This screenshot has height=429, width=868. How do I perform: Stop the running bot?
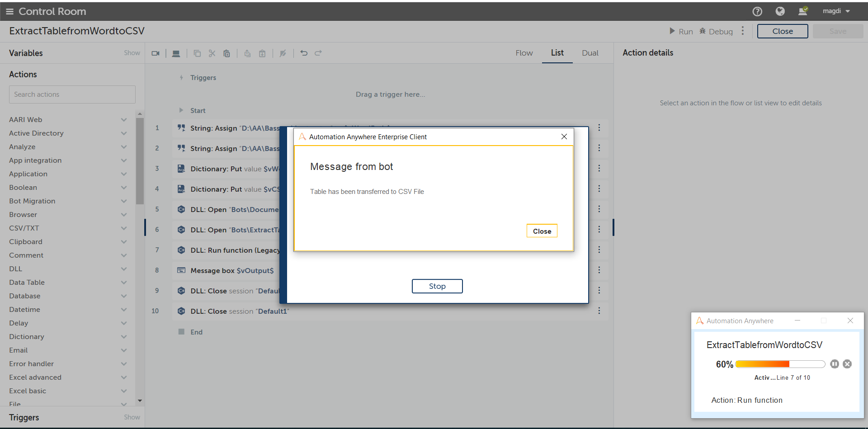437,286
